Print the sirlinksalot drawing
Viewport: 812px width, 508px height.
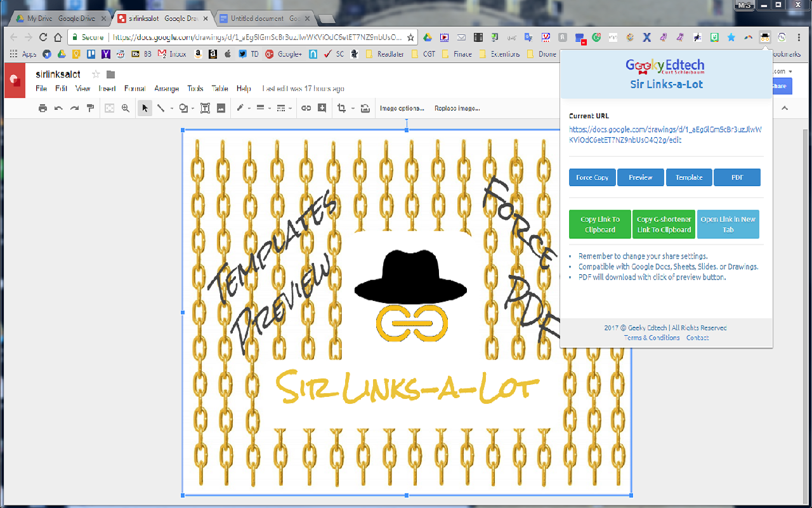pyautogui.click(x=43, y=108)
